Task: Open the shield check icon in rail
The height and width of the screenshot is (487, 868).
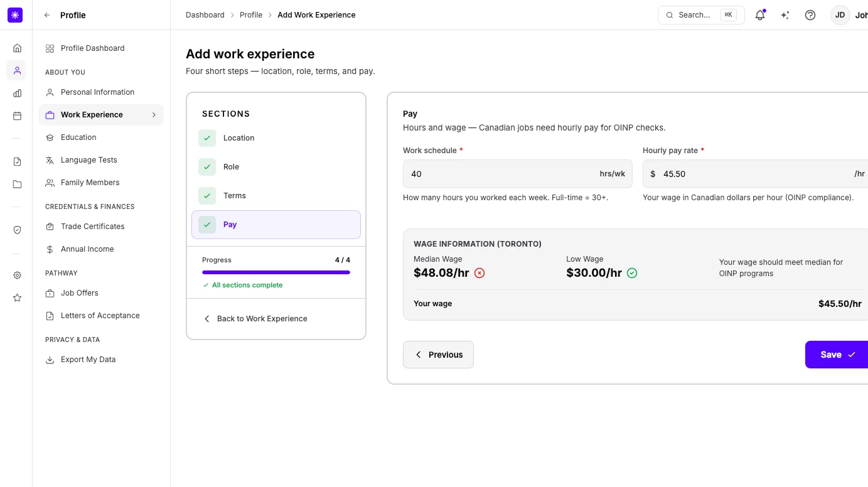Action: (x=17, y=230)
